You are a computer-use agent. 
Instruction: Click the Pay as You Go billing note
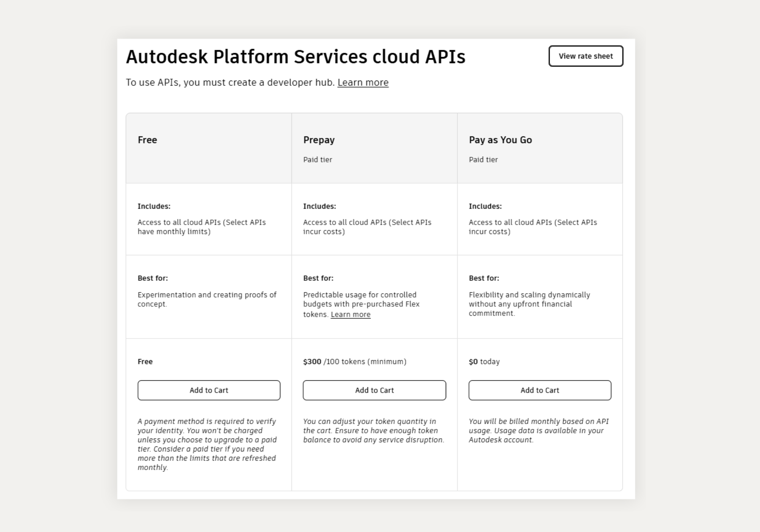point(539,431)
